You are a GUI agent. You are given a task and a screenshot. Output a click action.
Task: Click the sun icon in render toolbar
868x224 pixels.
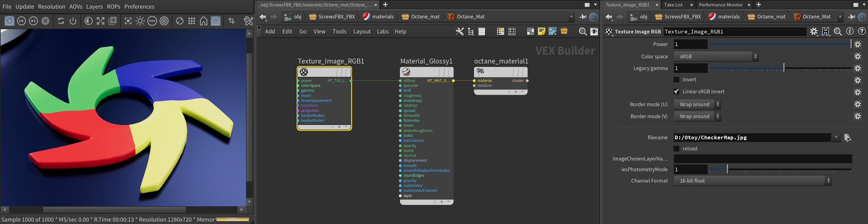tap(140, 21)
